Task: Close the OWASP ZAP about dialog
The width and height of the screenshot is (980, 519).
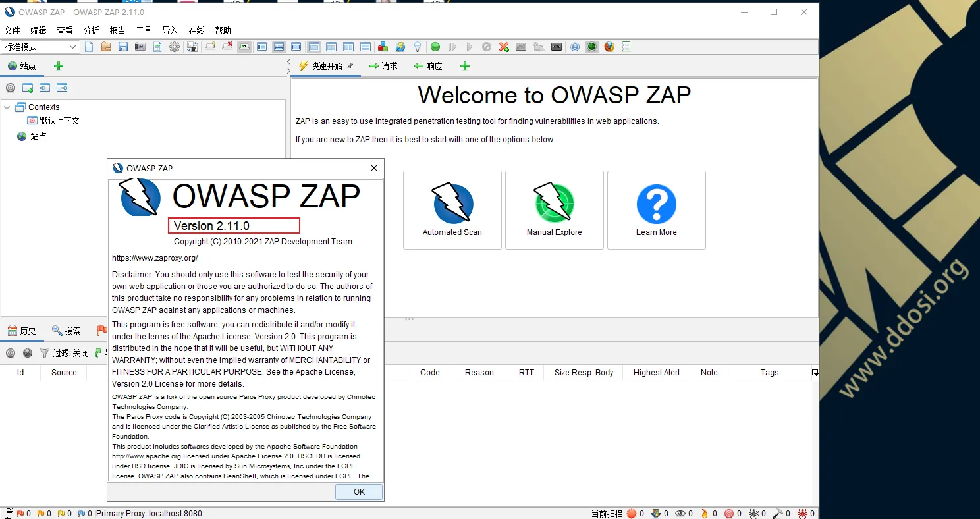Action: 374,168
